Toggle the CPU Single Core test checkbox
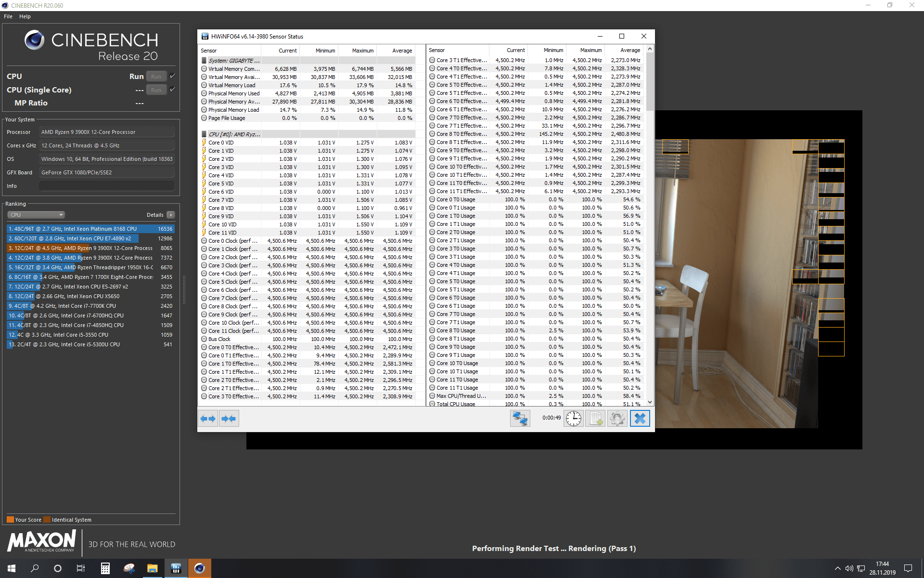This screenshot has height=578, width=924. coord(172,90)
